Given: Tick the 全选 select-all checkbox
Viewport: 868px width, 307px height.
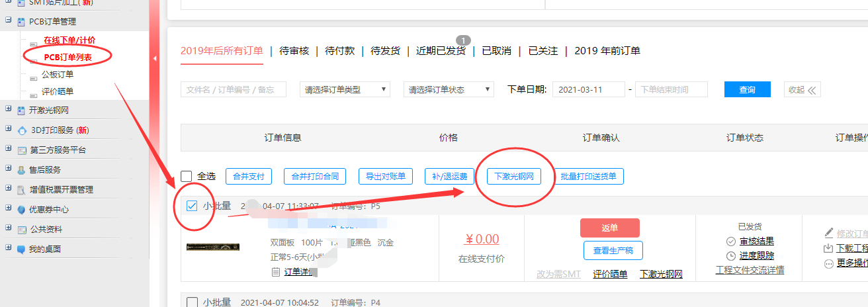Looking at the screenshot, I should point(187,176).
